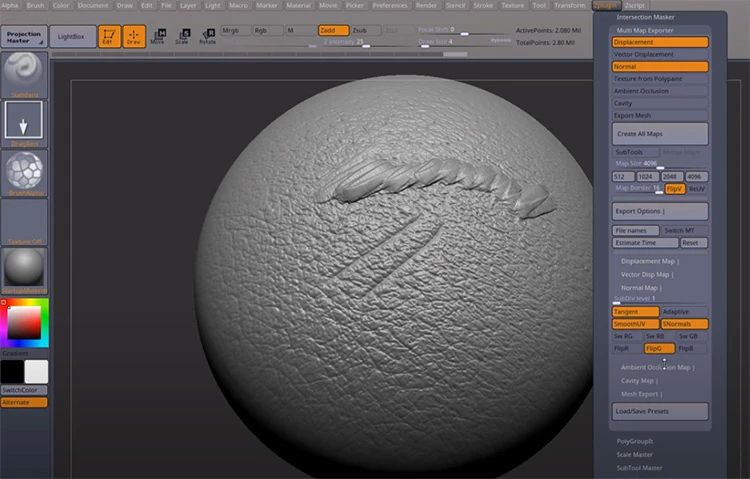Viewport: 750px width, 479px height.
Task: Enable Texture from Polypaint option
Action: tap(660, 79)
